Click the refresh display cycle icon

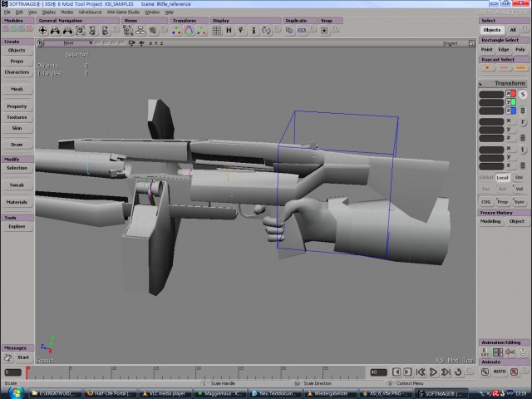coord(266,31)
